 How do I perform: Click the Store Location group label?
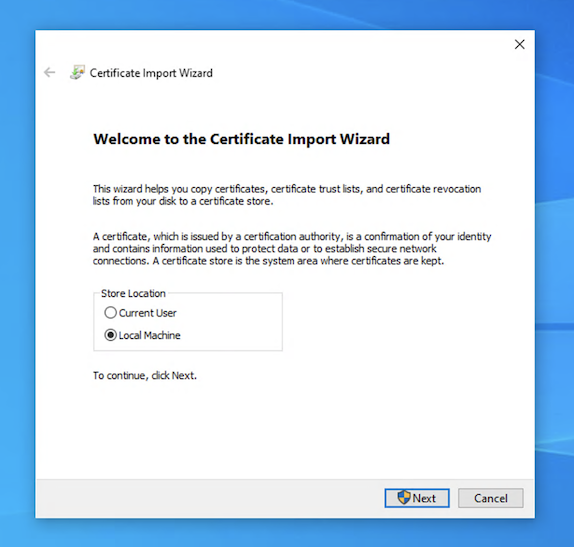click(133, 293)
